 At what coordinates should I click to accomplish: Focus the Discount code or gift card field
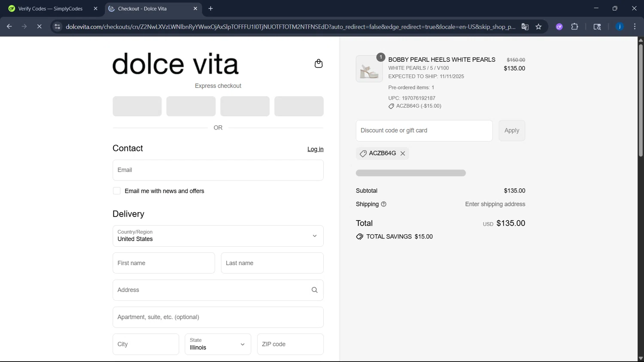(424, 130)
